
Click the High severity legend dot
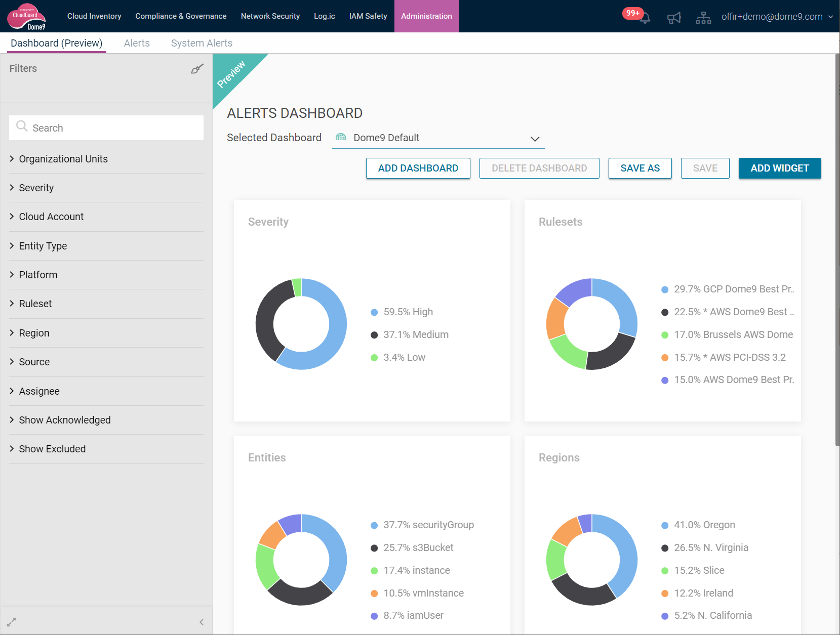pos(374,312)
